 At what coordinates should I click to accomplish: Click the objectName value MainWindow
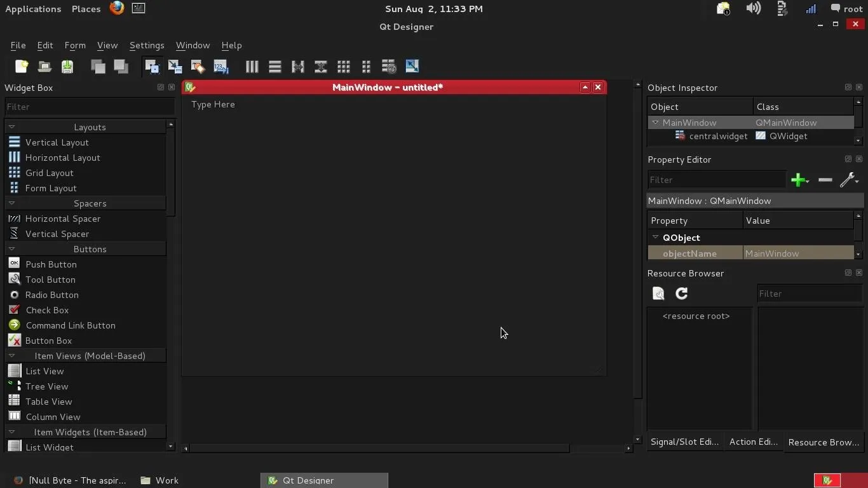coord(798,254)
